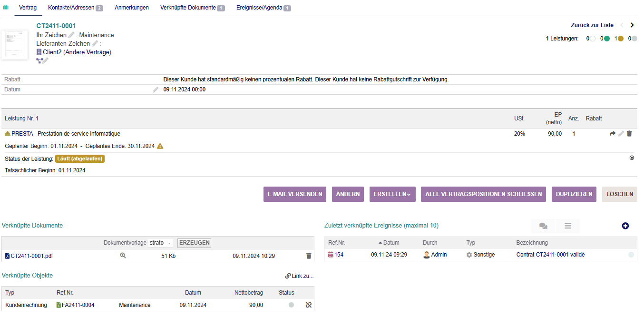Edit Lieferanten-Zeichen with pencil icon

pos(95,44)
